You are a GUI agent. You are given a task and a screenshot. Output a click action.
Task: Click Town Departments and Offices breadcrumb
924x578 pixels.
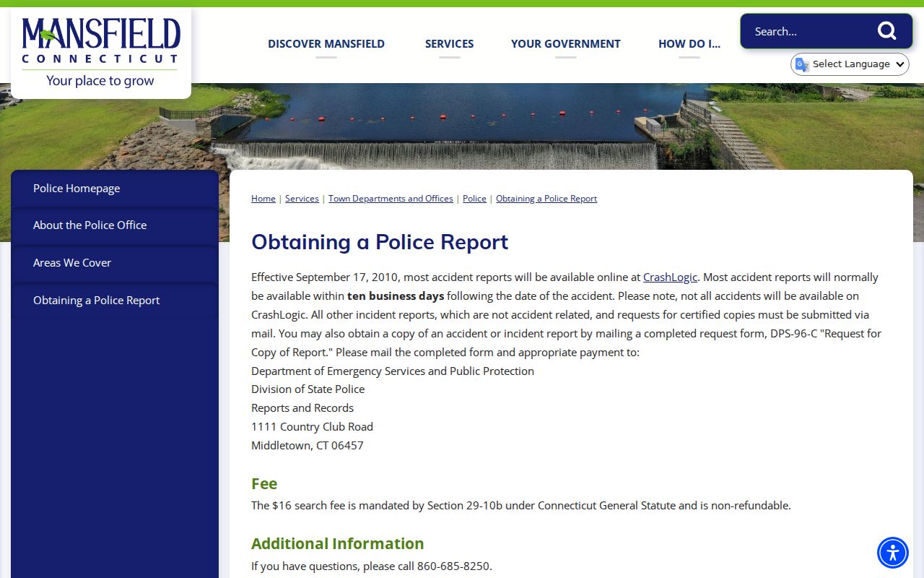pos(391,199)
